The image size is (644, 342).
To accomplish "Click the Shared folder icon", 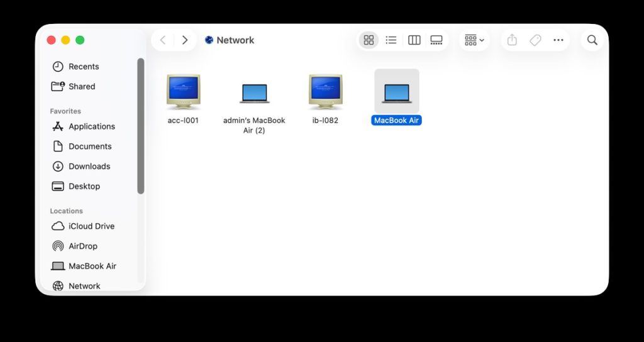I will tap(58, 86).
